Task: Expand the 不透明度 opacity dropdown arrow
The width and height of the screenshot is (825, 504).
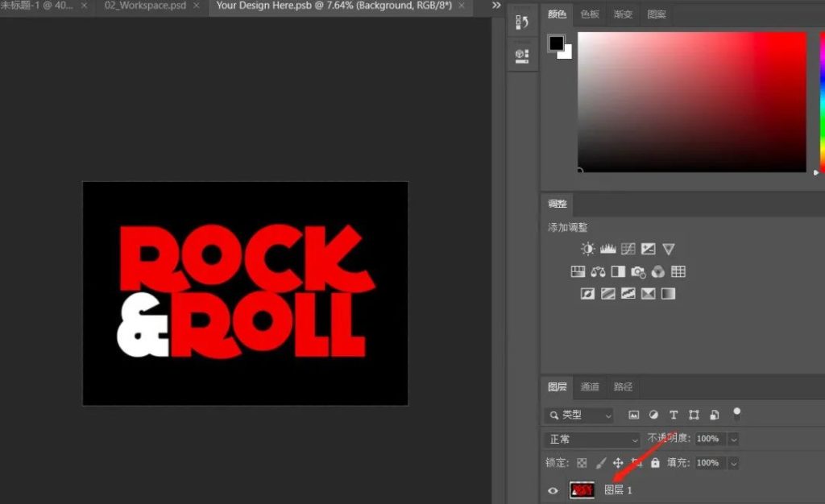Action: pos(732,440)
